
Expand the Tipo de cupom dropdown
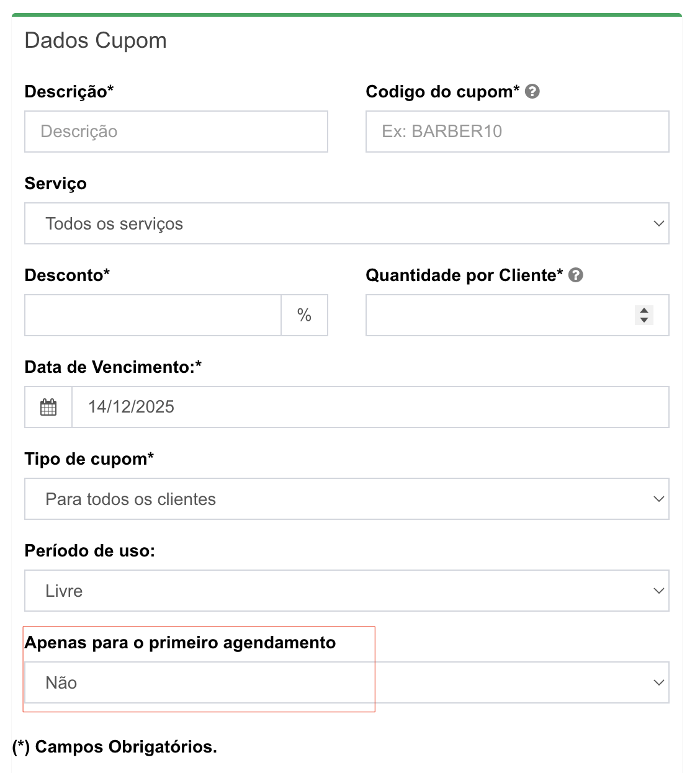point(346,499)
